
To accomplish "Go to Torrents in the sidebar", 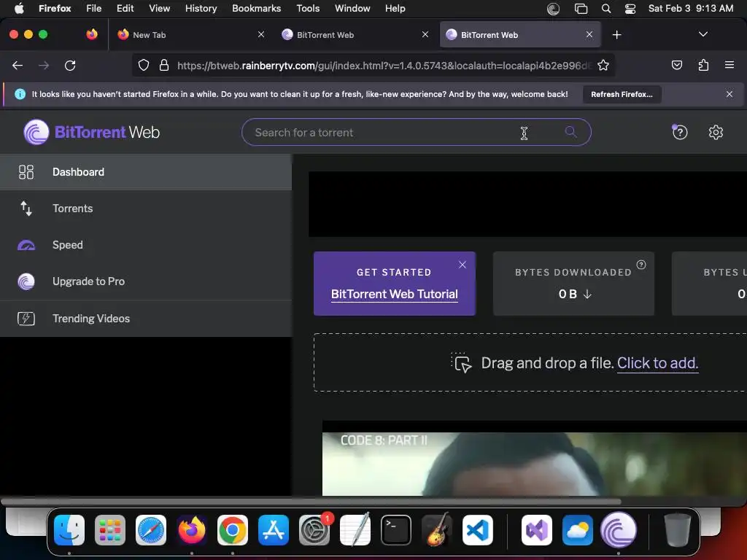I will point(146,209).
